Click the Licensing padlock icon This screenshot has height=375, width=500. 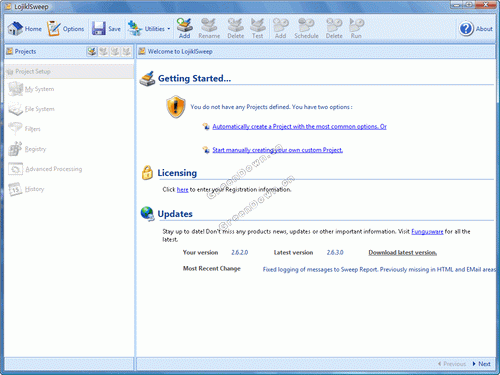pyautogui.click(x=147, y=173)
